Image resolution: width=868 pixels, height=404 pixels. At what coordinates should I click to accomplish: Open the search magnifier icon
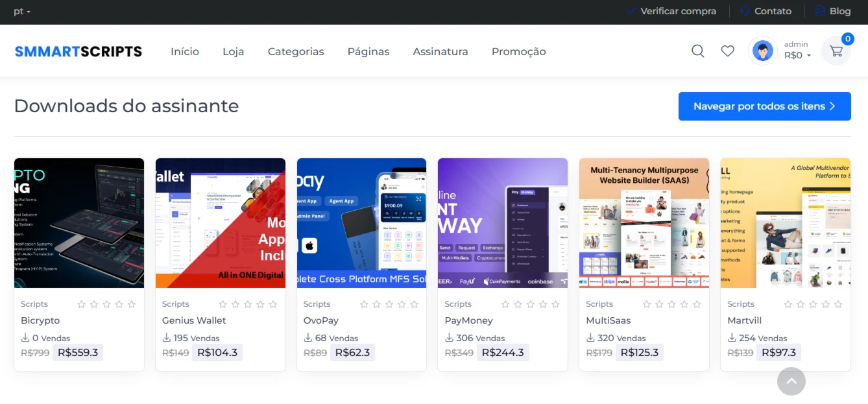point(697,51)
